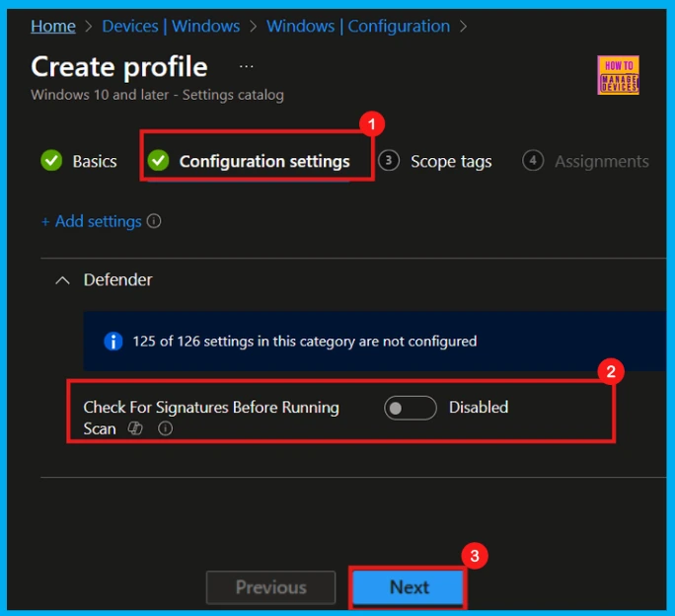Click the Check For Signatures Before Running Scan label
675x616 pixels.
pyautogui.click(x=211, y=418)
